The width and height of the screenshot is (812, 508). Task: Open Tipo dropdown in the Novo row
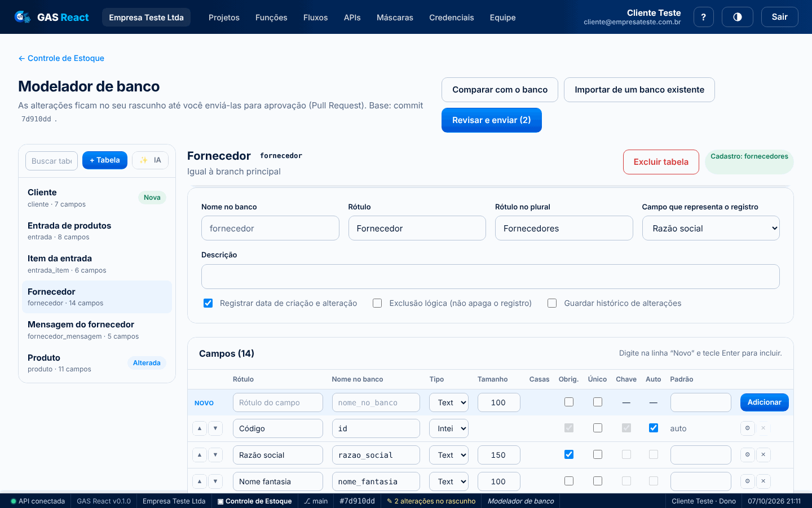449,402
